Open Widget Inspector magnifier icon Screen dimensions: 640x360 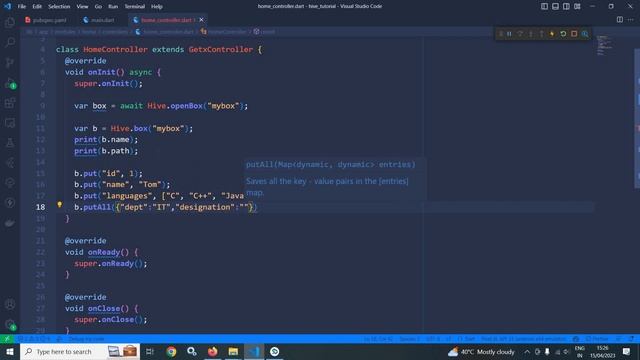(585, 34)
